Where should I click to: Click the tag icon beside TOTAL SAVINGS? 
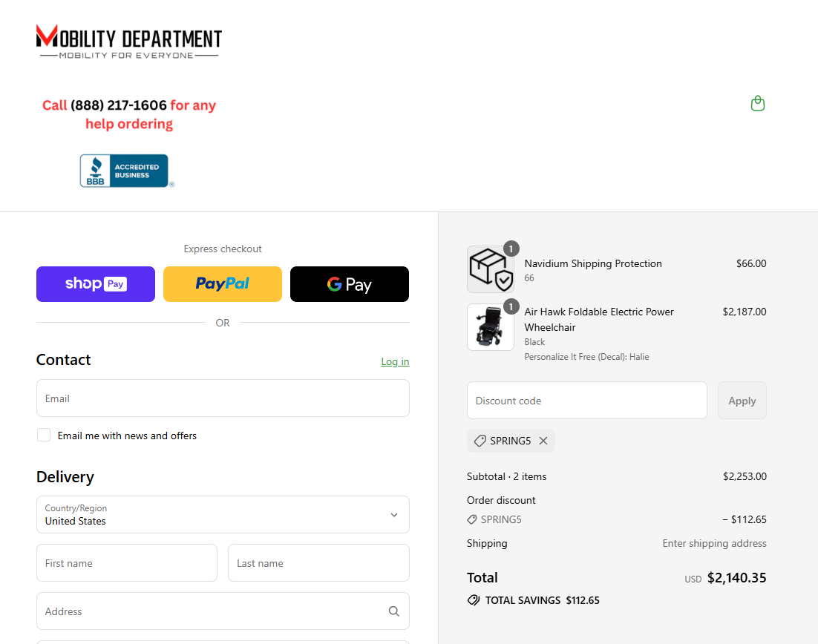click(473, 600)
